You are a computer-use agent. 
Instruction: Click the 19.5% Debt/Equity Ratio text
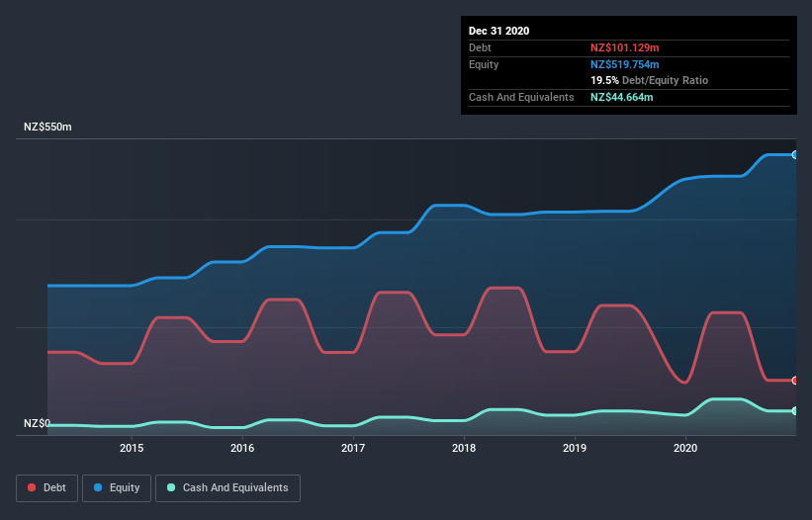click(650, 81)
